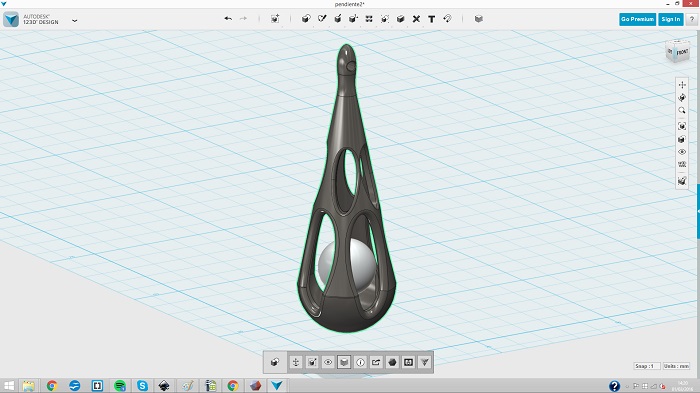700x393 pixels.
Task: Choose Material in the context toolbar
Action: pos(344,362)
